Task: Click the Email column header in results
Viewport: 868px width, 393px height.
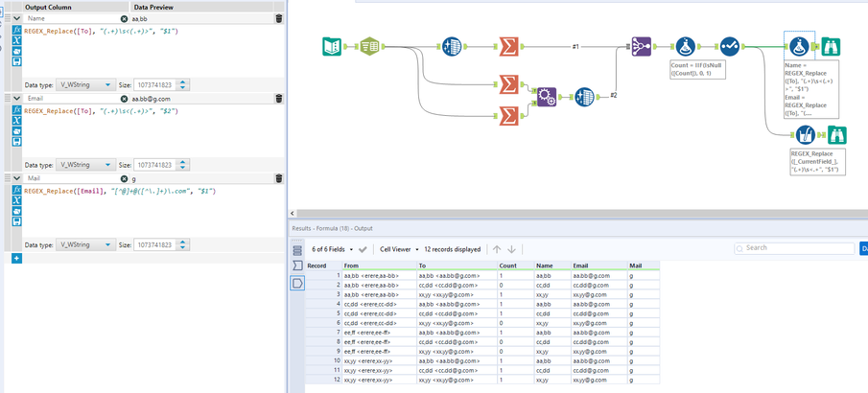Action: [598, 266]
